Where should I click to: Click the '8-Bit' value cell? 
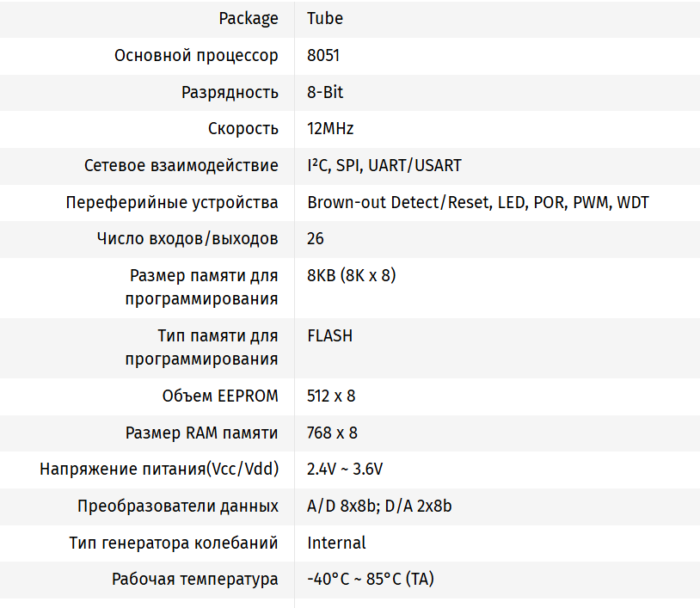point(325,92)
